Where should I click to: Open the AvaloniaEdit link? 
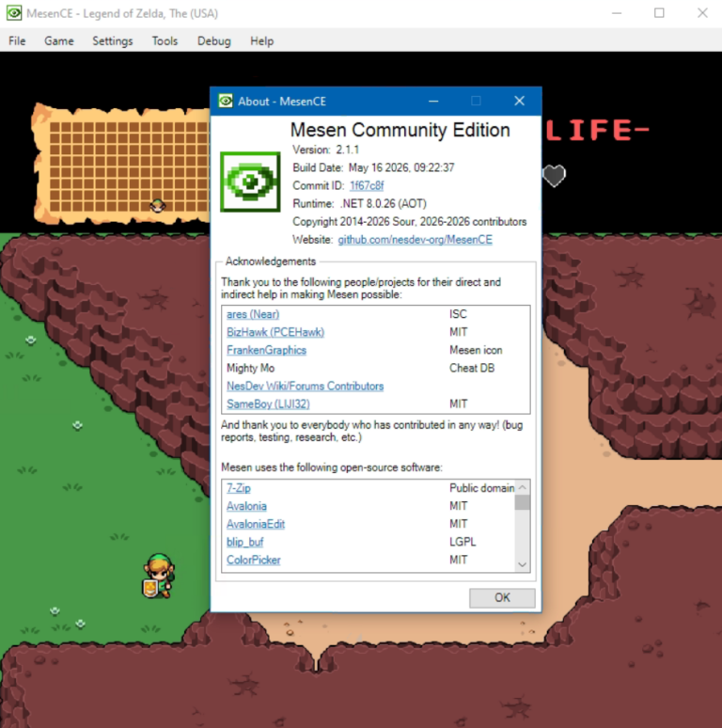click(256, 524)
